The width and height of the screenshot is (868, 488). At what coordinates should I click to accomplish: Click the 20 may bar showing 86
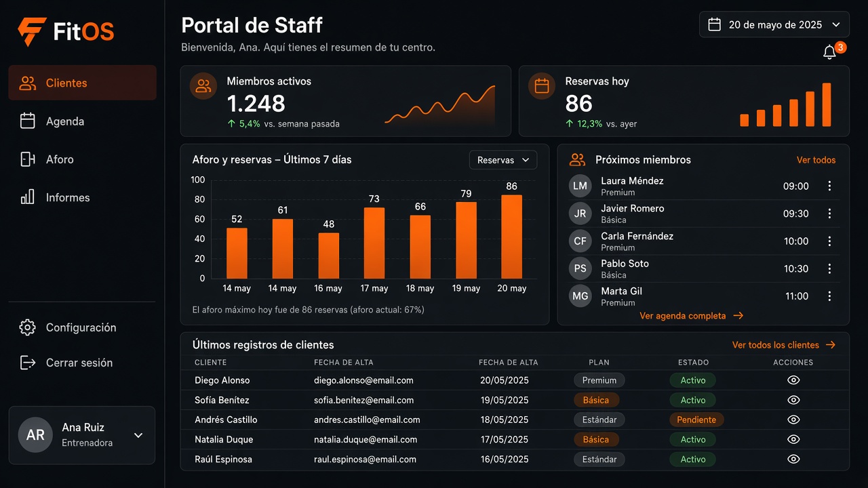point(511,237)
